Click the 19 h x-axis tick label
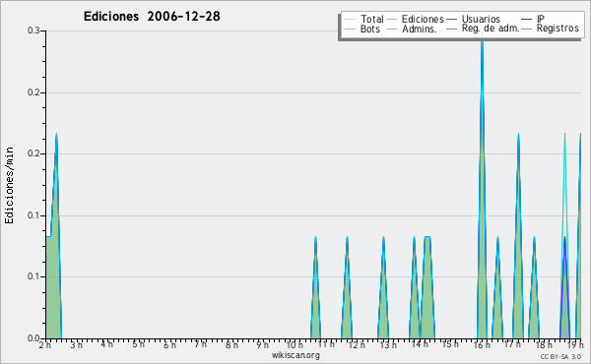Screen dimensions: 591x364 click(575, 344)
